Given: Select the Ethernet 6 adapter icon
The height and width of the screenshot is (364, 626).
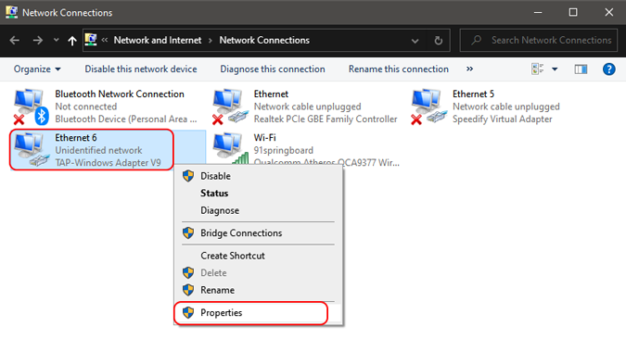Looking at the screenshot, I should pos(31,150).
